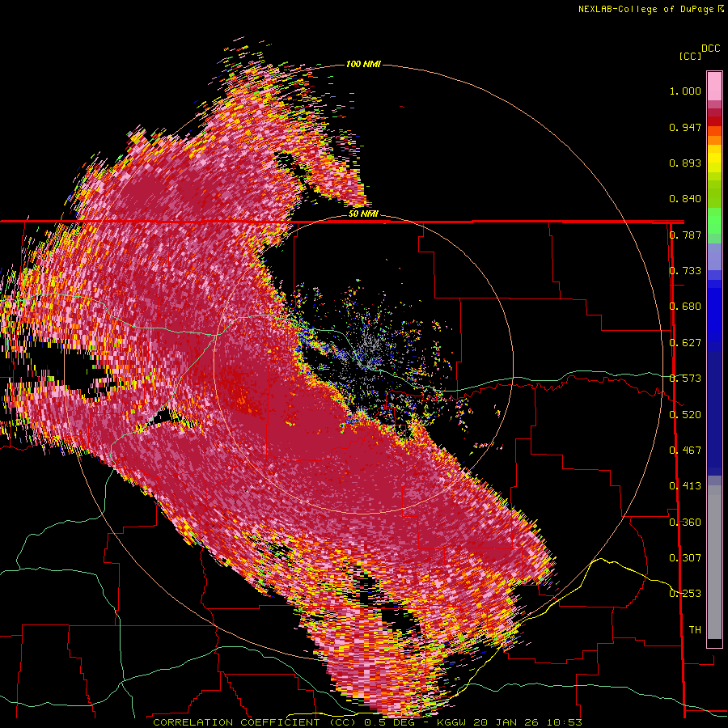Click the 0.307 color scale value

point(685,558)
